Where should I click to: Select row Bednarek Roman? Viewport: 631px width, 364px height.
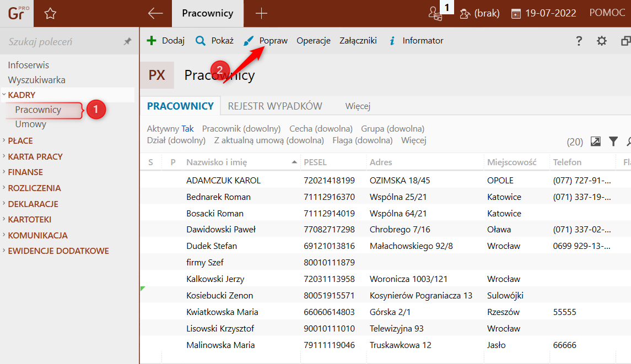tap(386, 197)
